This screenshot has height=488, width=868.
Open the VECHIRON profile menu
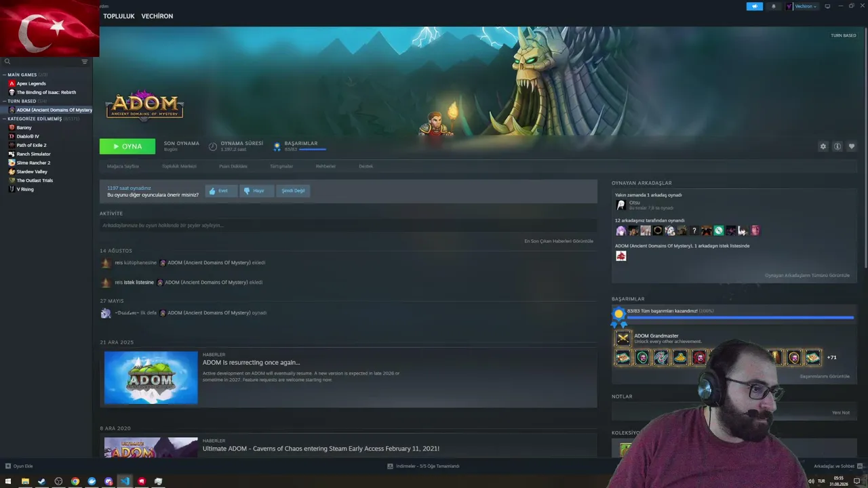[x=157, y=16]
